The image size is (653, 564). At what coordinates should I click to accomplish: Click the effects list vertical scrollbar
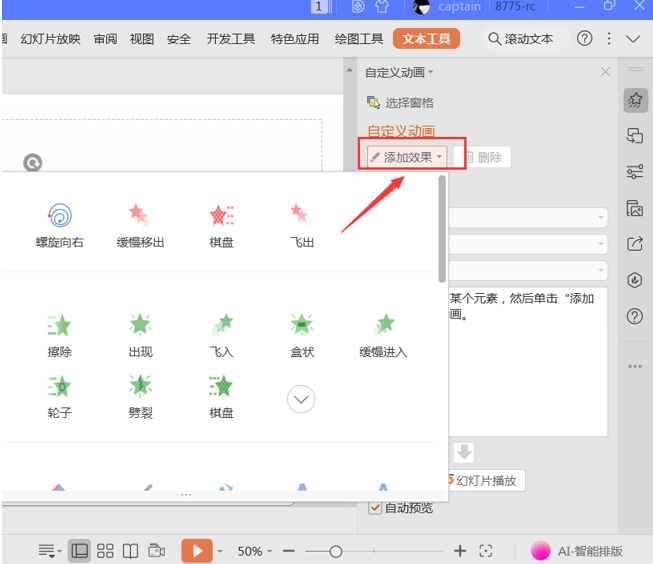coord(442,229)
